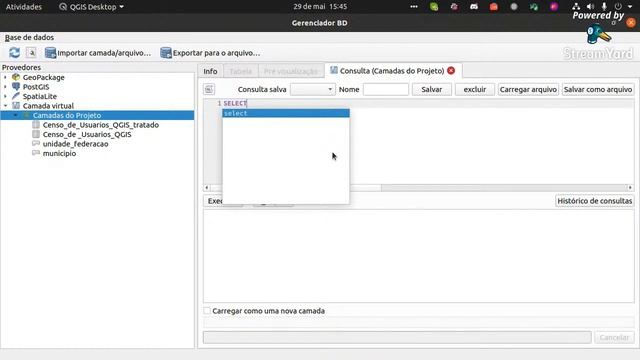Click polygon icon beside unidade_federacao
640x360 pixels.
coord(36,144)
